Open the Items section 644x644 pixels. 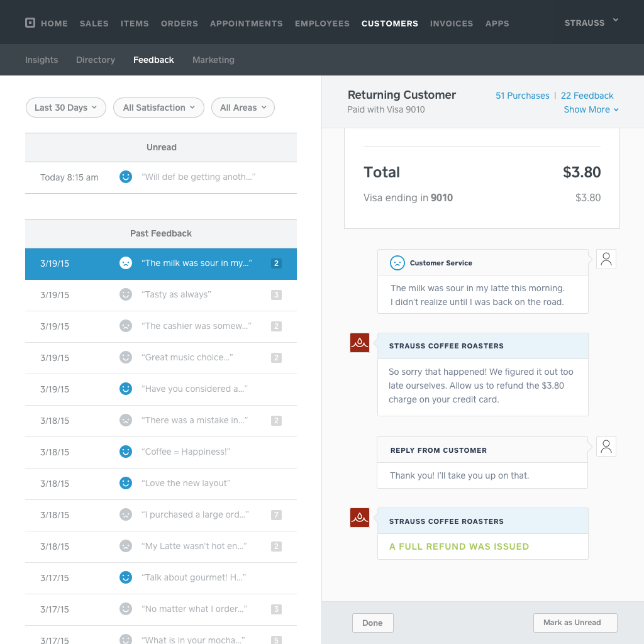(x=135, y=23)
